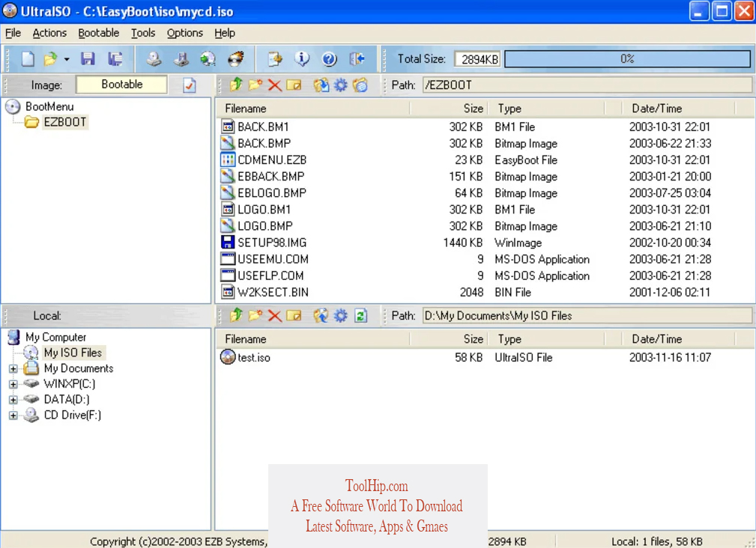Sort local list by Filename column header
The height and width of the screenshot is (548, 756).
coord(313,339)
